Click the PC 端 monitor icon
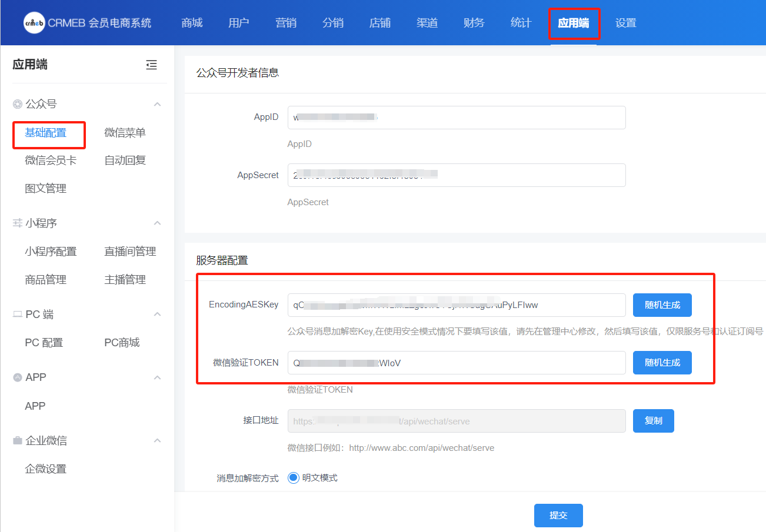 point(18,314)
